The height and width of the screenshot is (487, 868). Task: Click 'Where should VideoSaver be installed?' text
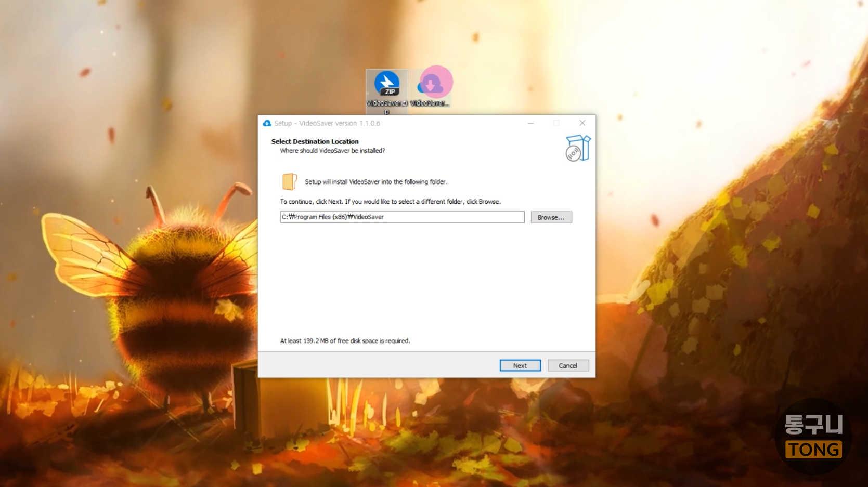[x=332, y=151]
